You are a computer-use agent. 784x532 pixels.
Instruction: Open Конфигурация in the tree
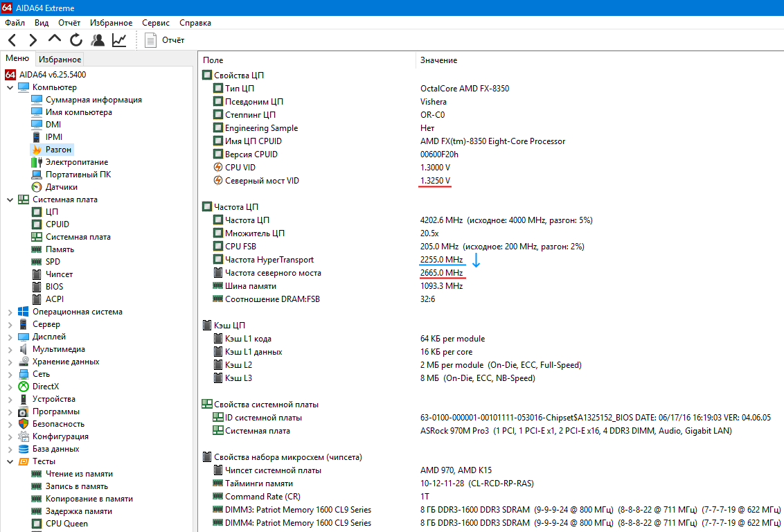pos(60,436)
